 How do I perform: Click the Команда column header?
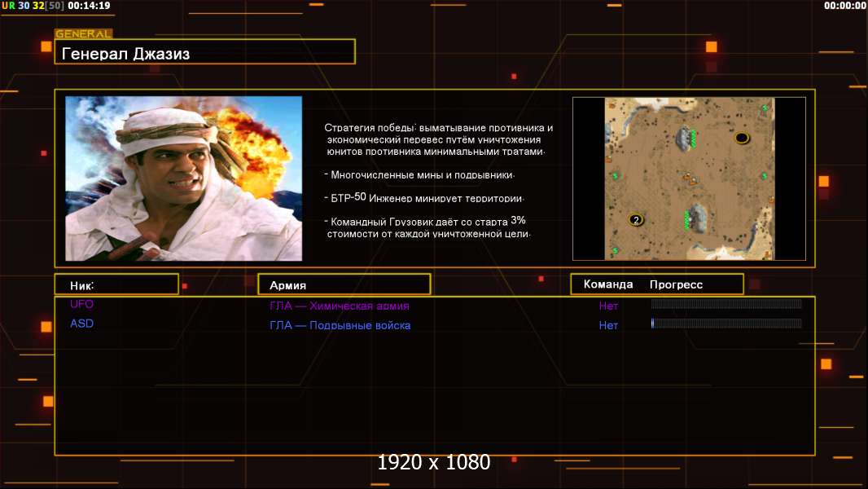608,284
